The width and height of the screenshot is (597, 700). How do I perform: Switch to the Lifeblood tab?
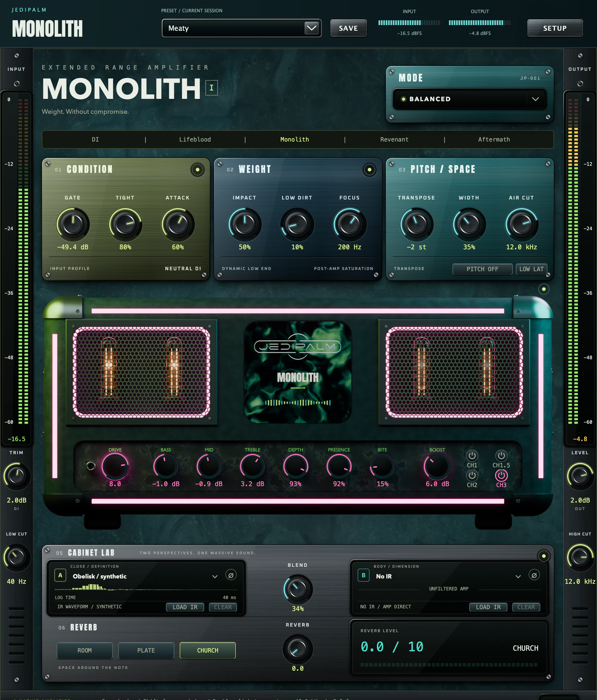[x=195, y=140]
